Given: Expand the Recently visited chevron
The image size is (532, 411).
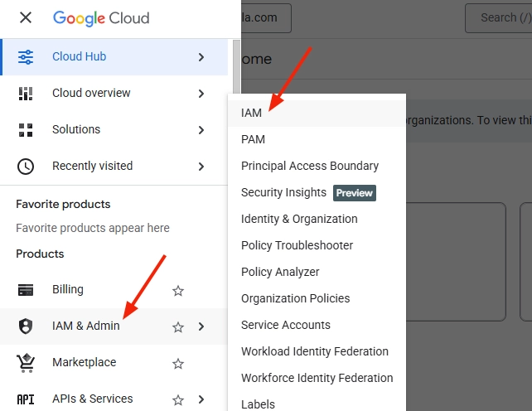Looking at the screenshot, I should (x=201, y=167).
